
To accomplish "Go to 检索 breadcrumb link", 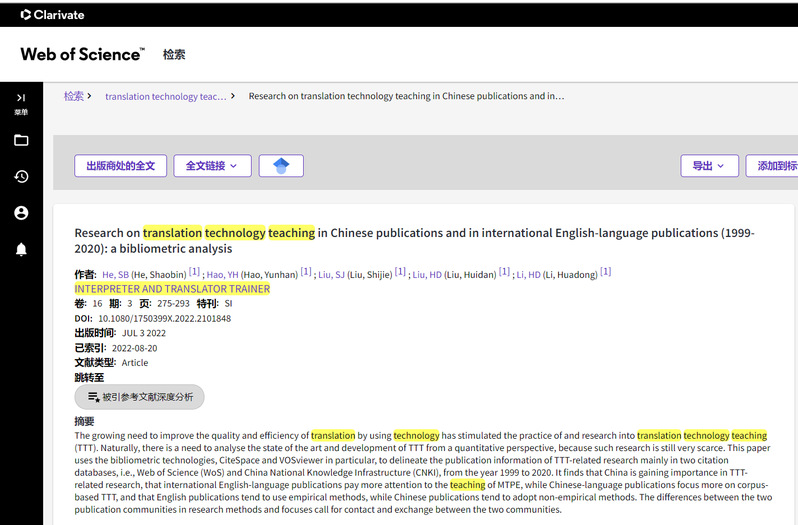I will click(74, 97).
